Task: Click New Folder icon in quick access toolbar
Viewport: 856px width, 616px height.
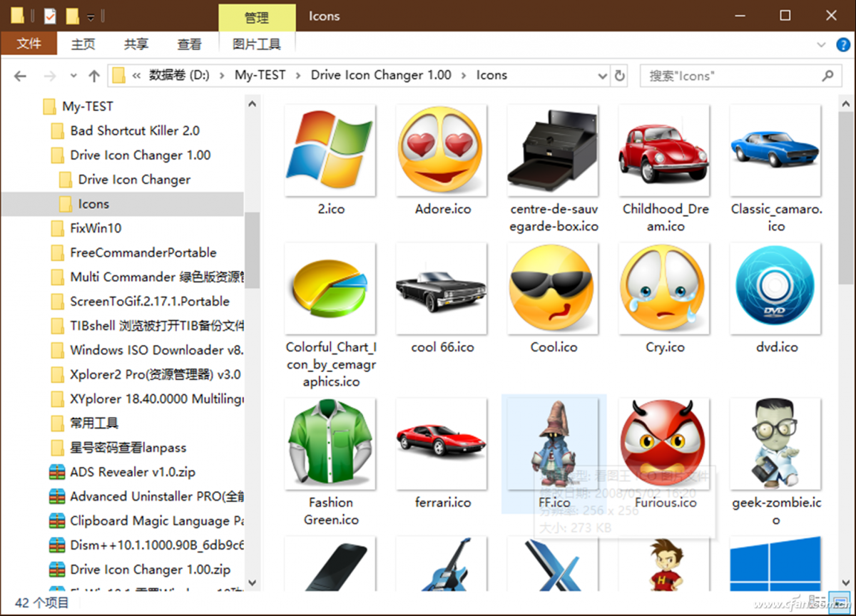Action: [x=72, y=15]
